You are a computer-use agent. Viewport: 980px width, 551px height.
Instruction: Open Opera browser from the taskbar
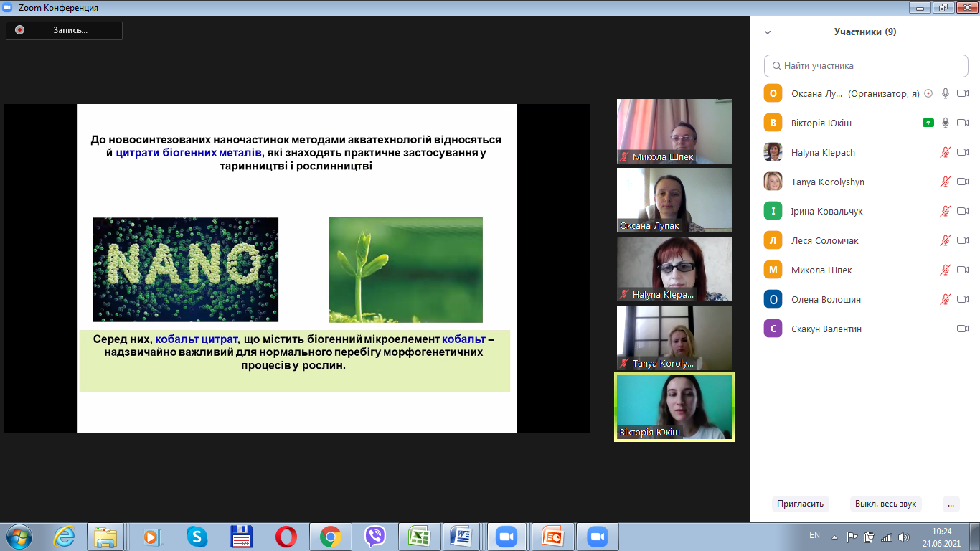pos(286,537)
